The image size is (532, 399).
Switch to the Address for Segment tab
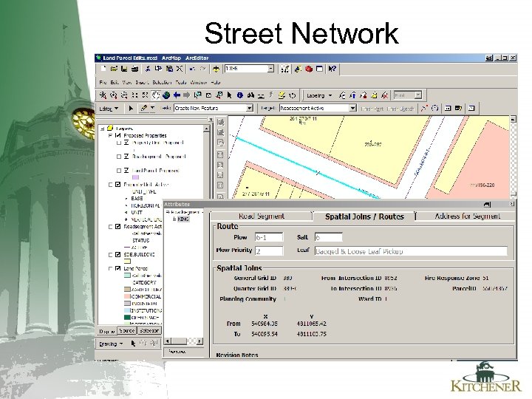[x=467, y=216]
